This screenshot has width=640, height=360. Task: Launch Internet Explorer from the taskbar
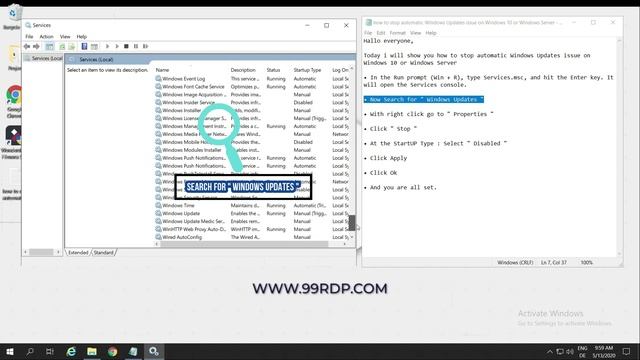pos(71,351)
